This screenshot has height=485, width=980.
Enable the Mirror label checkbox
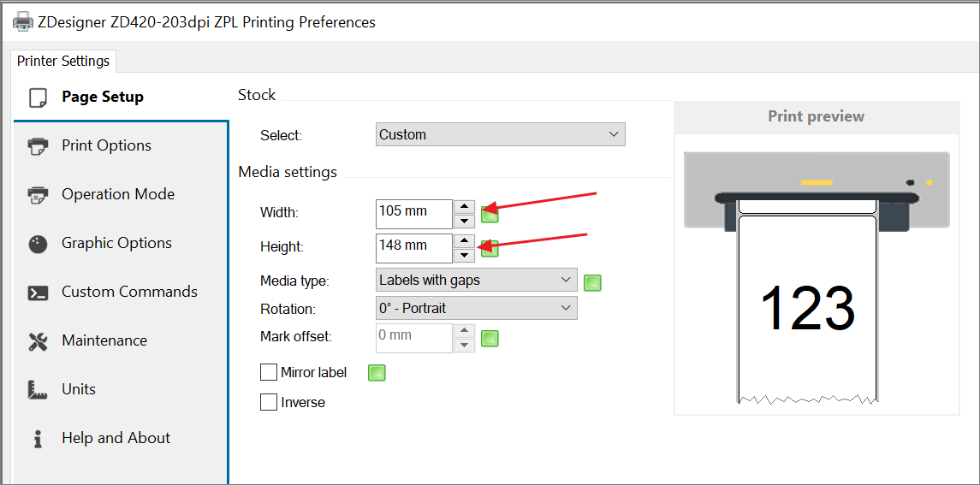click(269, 372)
